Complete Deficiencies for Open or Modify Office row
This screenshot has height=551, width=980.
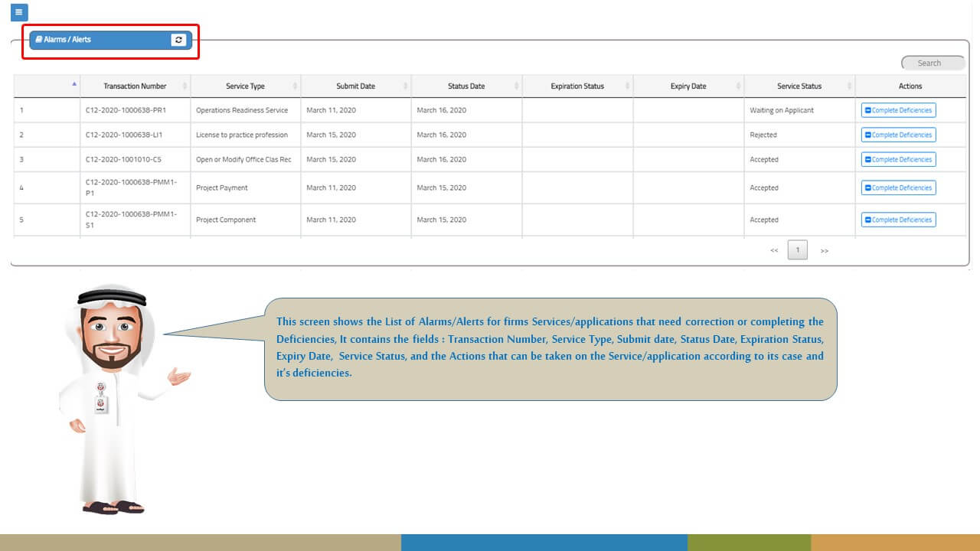[x=898, y=159]
